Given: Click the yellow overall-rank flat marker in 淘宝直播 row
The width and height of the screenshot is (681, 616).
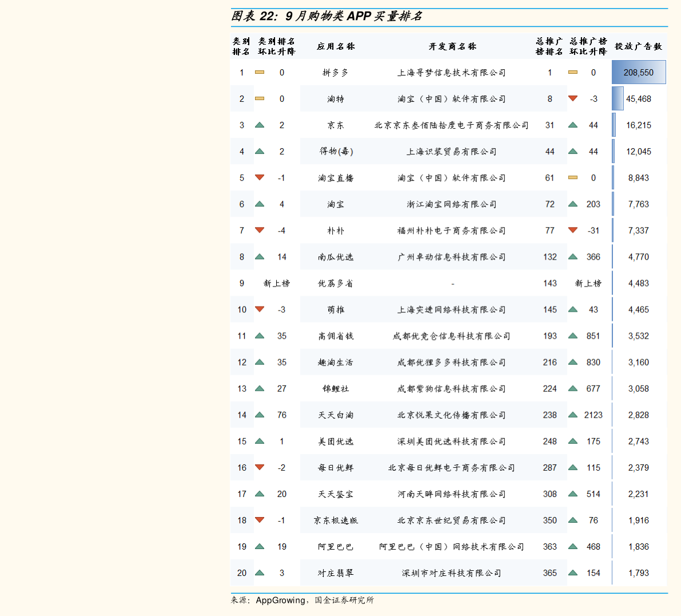Looking at the screenshot, I should point(573,177).
